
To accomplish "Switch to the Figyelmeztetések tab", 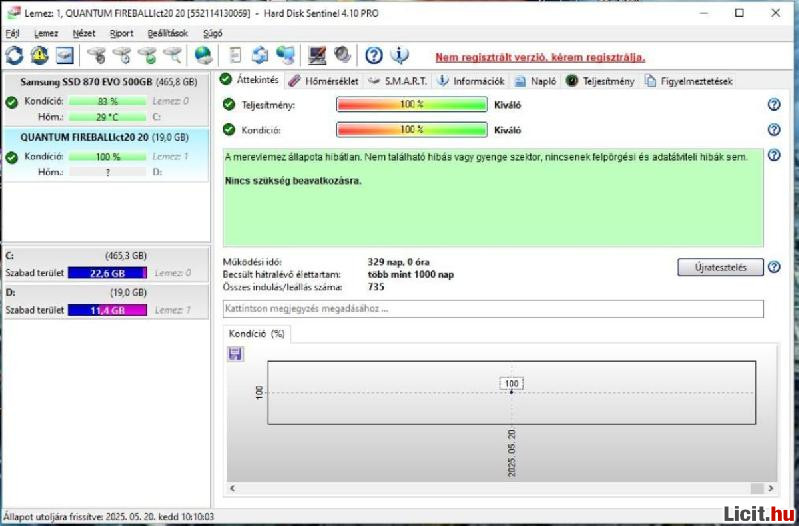I will tap(688, 81).
